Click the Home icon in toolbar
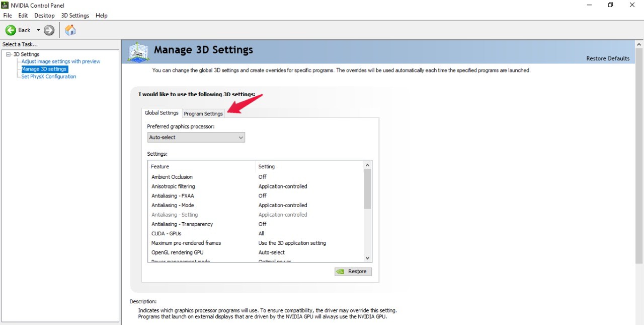Screen dimensions: 644x325 point(70,30)
